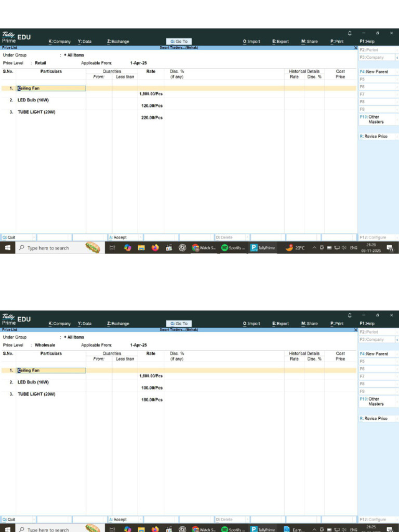This screenshot has width=399, height=532.
Task: Show hidden tray icons below Retail list
Action: point(314,248)
